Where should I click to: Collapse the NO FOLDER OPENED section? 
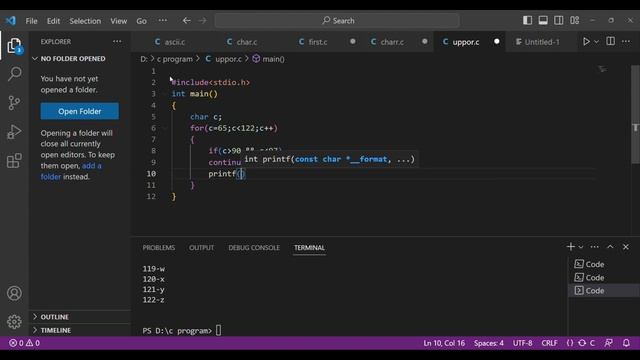(x=80, y=59)
